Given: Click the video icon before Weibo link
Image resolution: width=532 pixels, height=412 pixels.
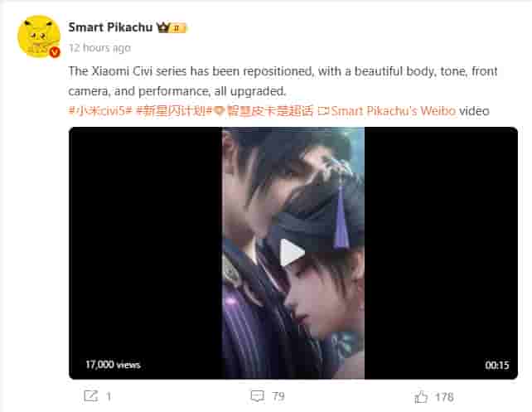Looking at the screenshot, I should pyautogui.click(x=323, y=111).
